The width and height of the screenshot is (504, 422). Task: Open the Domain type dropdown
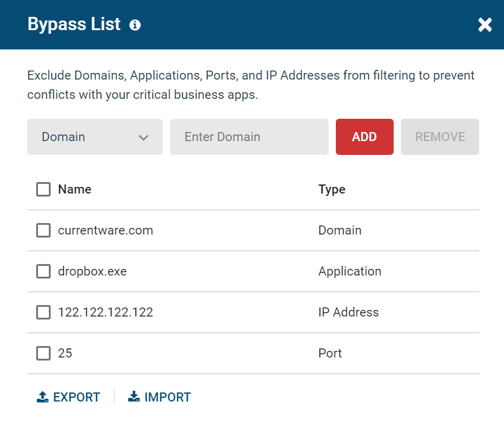tap(95, 137)
